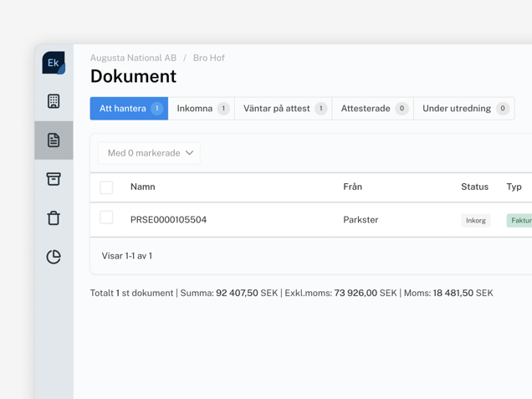Expand the 'Med 0 markerade' dropdown
The width and height of the screenshot is (532, 399).
point(150,153)
